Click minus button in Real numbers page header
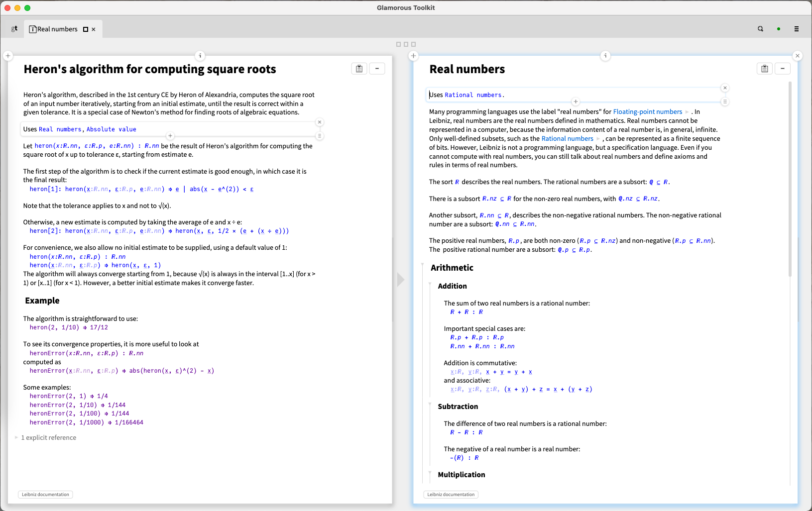Image resolution: width=812 pixels, height=511 pixels. (x=783, y=69)
